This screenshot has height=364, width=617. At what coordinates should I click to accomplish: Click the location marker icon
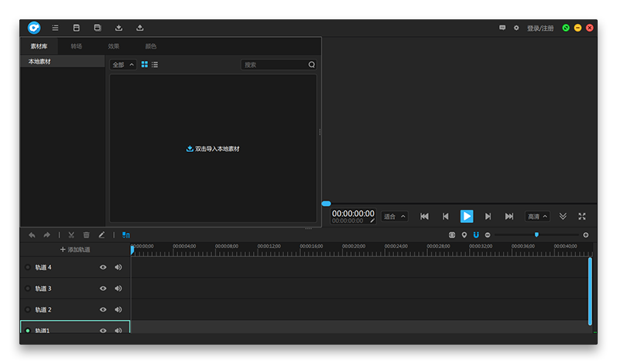[x=464, y=235]
